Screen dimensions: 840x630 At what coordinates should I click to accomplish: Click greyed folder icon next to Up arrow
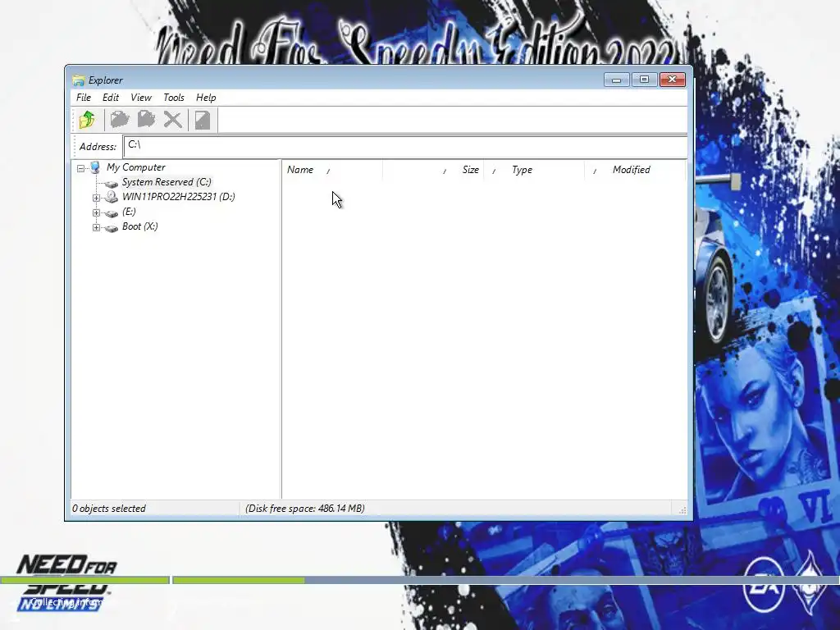point(120,120)
